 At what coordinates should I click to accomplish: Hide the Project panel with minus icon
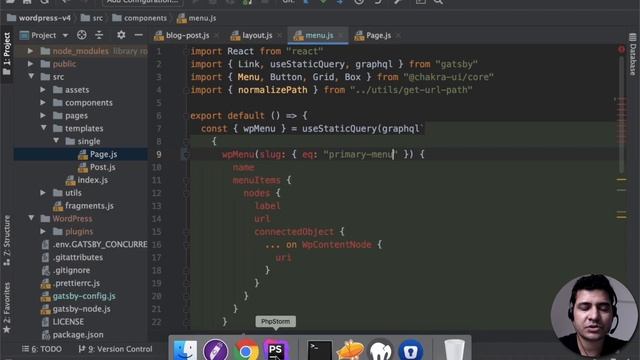138,35
